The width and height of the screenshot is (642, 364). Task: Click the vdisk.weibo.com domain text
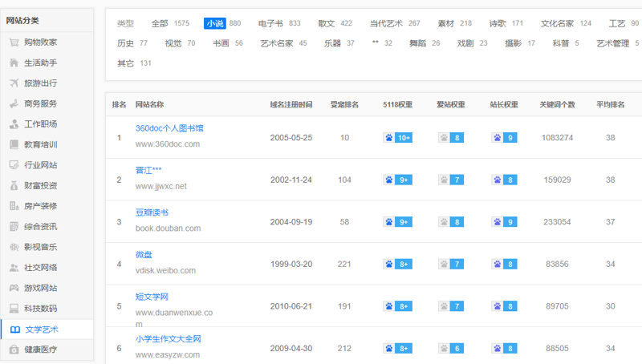[x=166, y=270]
